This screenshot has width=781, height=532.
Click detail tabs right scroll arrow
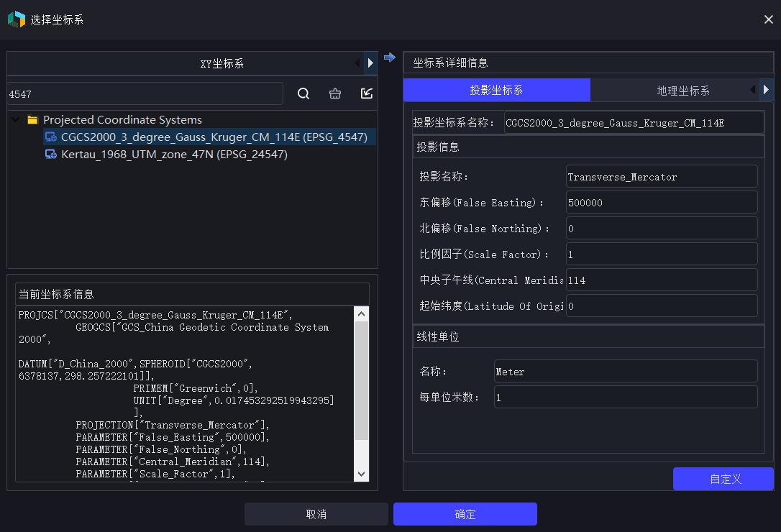766,90
